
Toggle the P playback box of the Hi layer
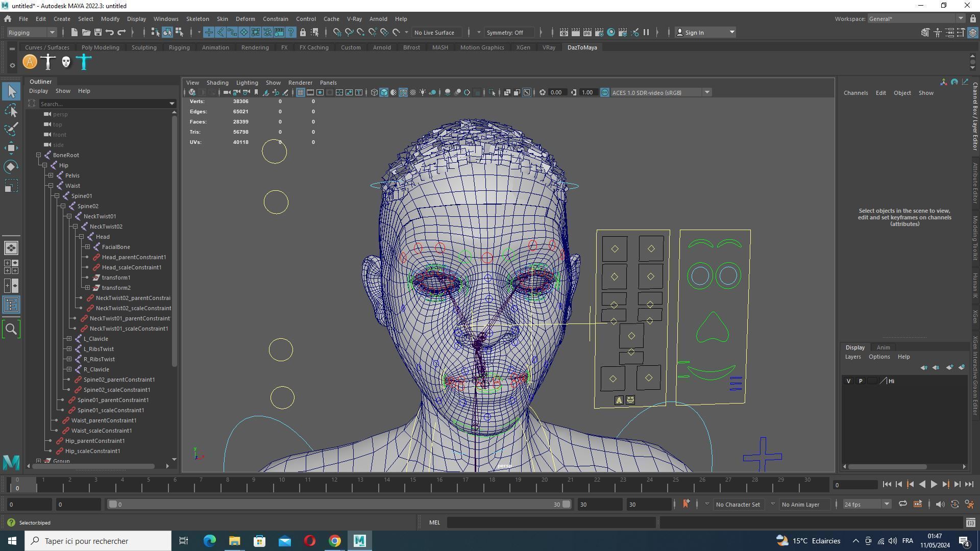pyautogui.click(x=861, y=381)
